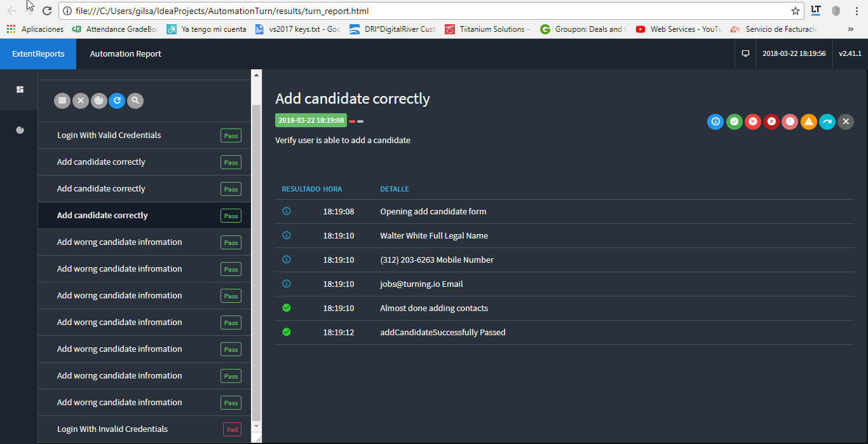This screenshot has height=444, width=868.
Task: Click the gray list status-filter icon
Action: pos(62,101)
